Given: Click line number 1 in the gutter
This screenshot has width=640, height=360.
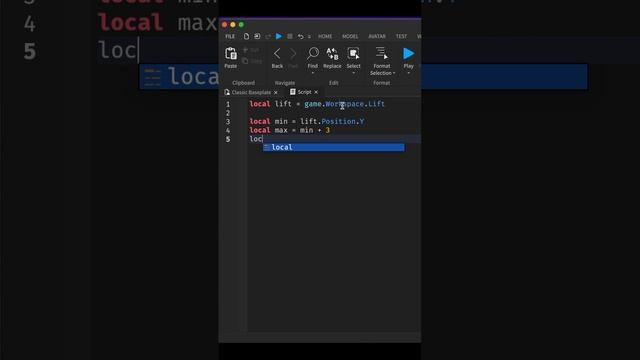Looking at the screenshot, I should click(x=228, y=104).
